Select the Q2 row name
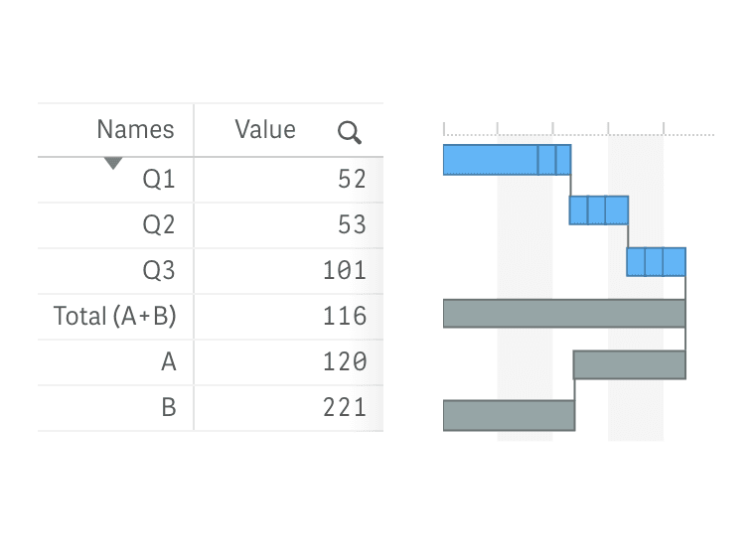 click(x=159, y=225)
